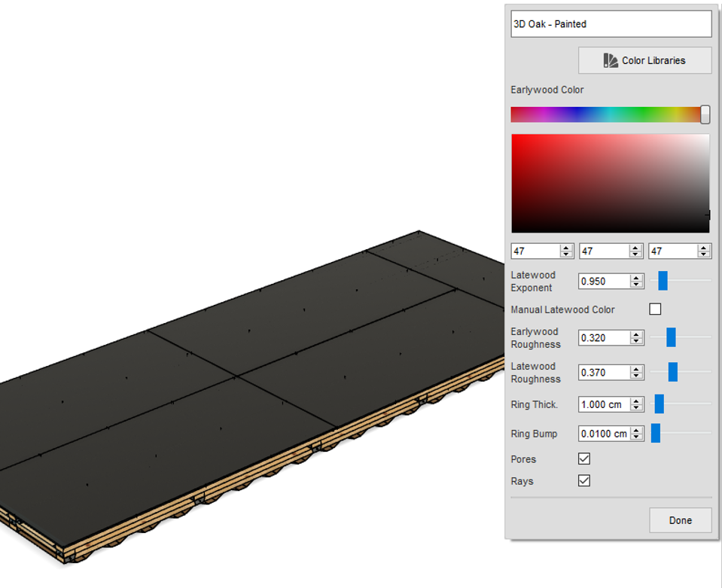This screenshot has height=588, width=722.
Task: Click the hue slider handle
Action: 705,114
